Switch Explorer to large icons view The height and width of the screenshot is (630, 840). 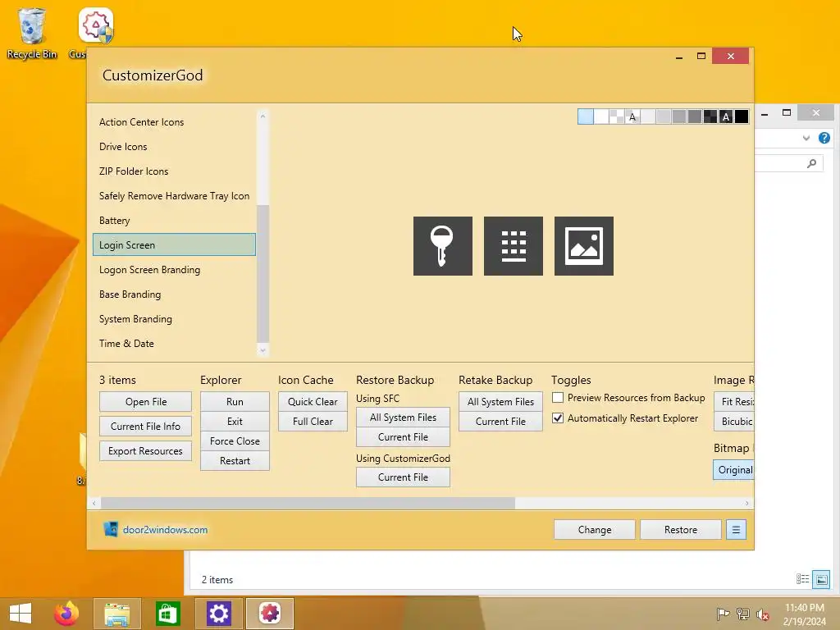click(821, 579)
